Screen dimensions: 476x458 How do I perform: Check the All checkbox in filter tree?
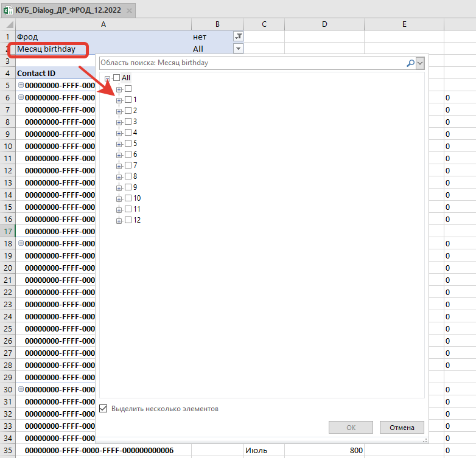pos(117,78)
